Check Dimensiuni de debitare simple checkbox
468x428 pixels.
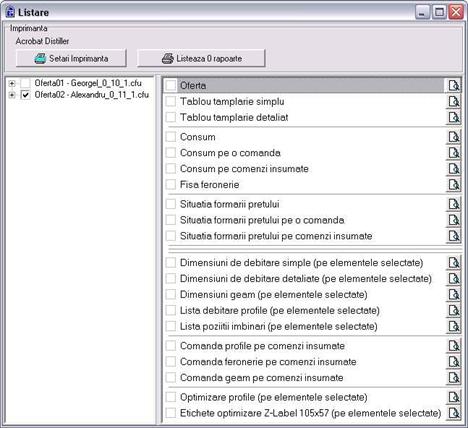click(171, 263)
